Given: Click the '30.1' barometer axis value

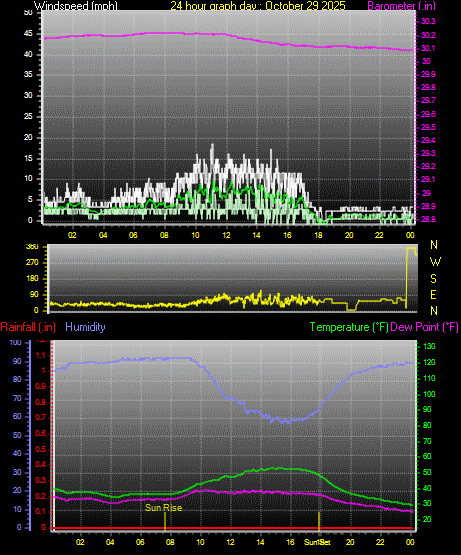Looking at the screenshot, I should (428, 48).
